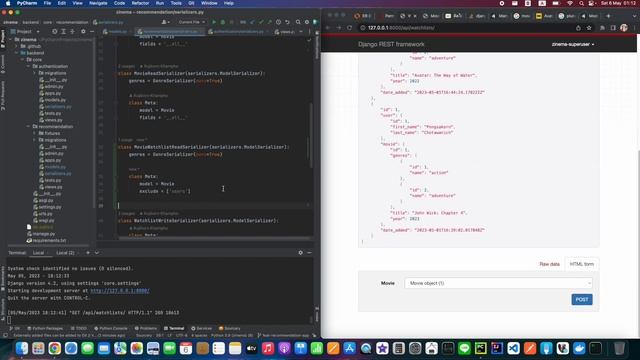Open terminal sessions chevron dropdown
640x360 pixels.
97,253
